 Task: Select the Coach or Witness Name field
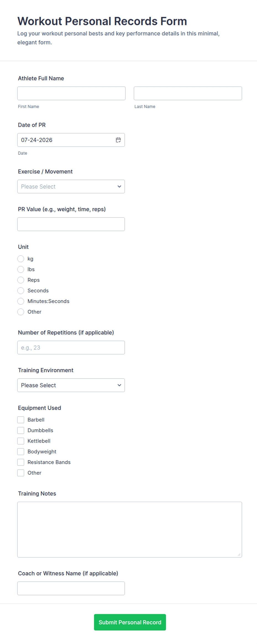[71, 588]
